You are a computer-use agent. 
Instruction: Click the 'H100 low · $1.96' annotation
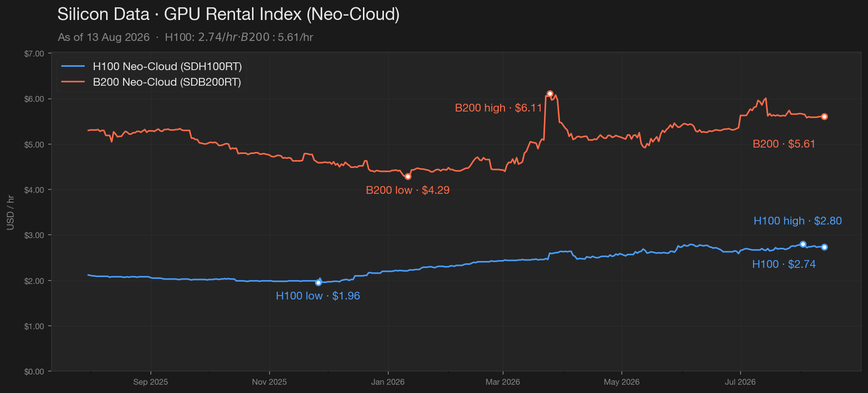point(318,296)
